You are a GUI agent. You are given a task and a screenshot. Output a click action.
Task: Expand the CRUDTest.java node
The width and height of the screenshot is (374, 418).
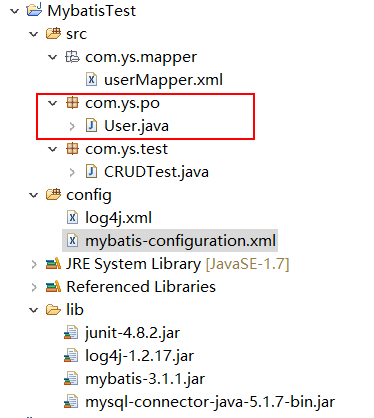(72, 172)
